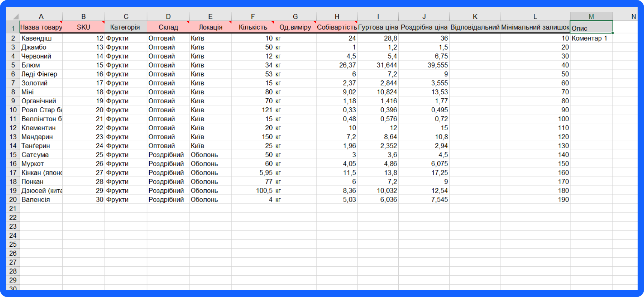Select the column M header

(591, 17)
